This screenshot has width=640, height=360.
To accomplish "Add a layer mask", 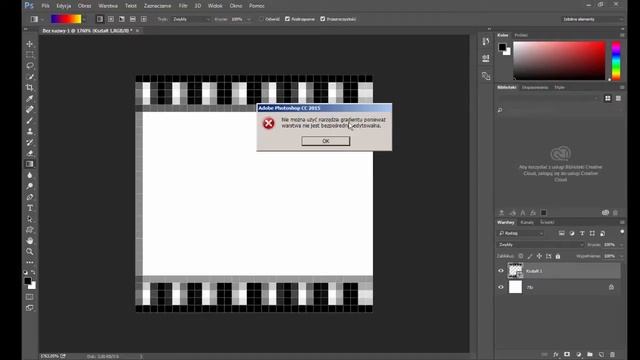I will (567, 354).
